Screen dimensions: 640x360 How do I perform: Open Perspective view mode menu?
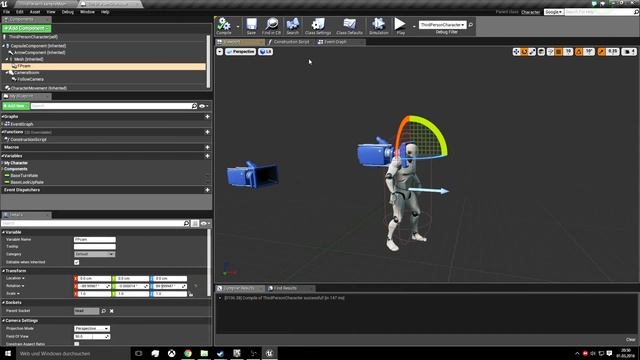241,52
